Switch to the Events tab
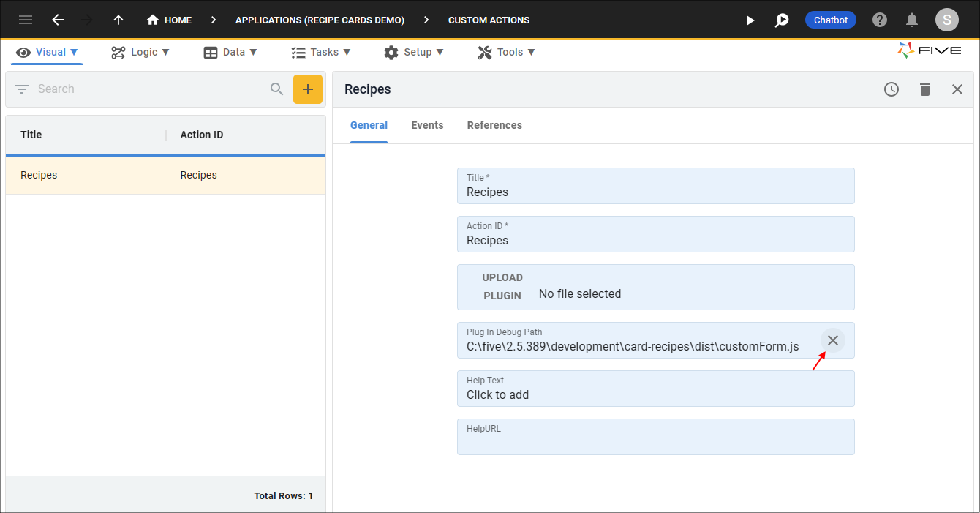Screen dimensions: 980x513 point(427,125)
